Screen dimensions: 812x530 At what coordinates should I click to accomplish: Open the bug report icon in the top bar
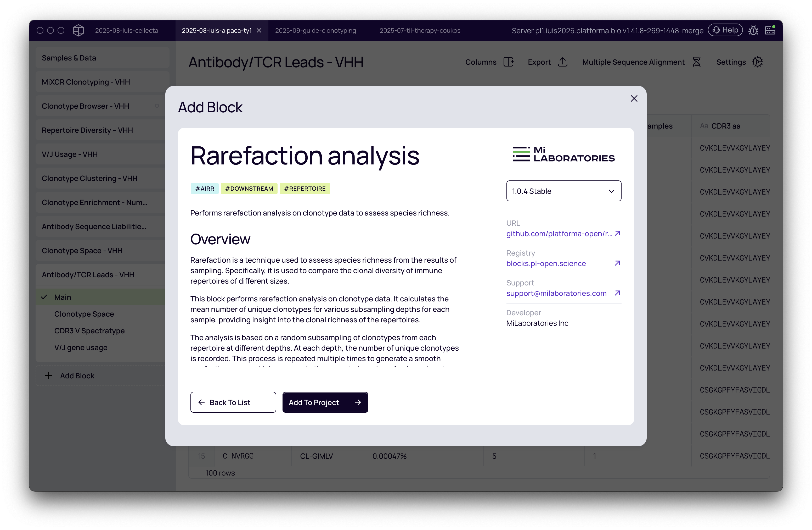[754, 30]
